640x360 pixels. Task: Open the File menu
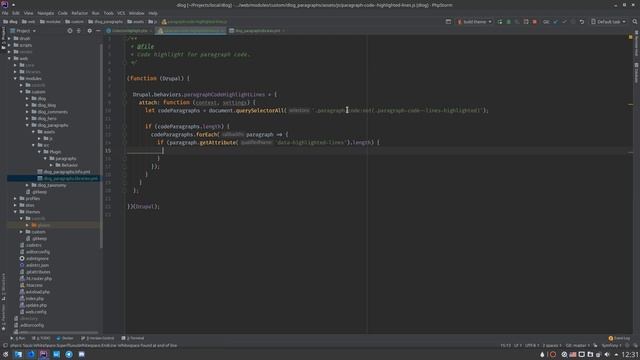coord(5,13)
